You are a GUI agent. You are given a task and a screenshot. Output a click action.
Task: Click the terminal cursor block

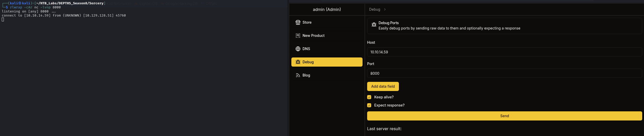(3, 20)
